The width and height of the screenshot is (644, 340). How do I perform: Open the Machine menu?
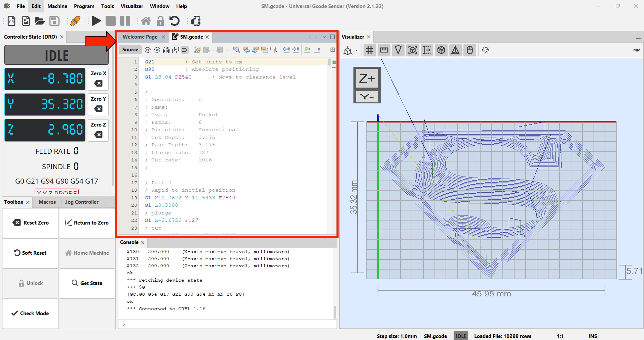[57, 6]
